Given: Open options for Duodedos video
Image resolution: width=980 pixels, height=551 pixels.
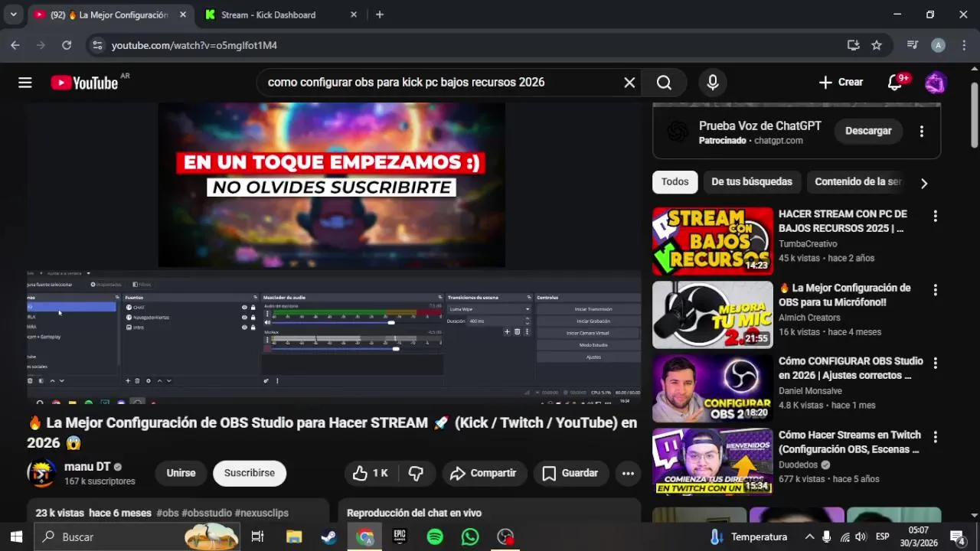Looking at the screenshot, I should click(935, 438).
